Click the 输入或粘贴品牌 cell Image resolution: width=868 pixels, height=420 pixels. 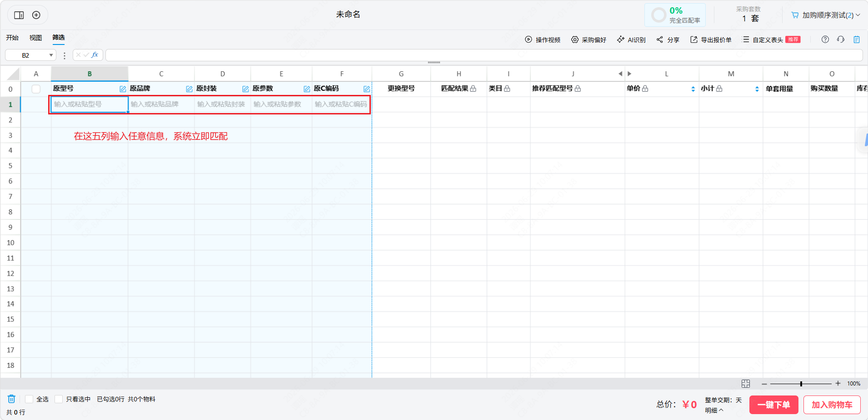point(161,104)
